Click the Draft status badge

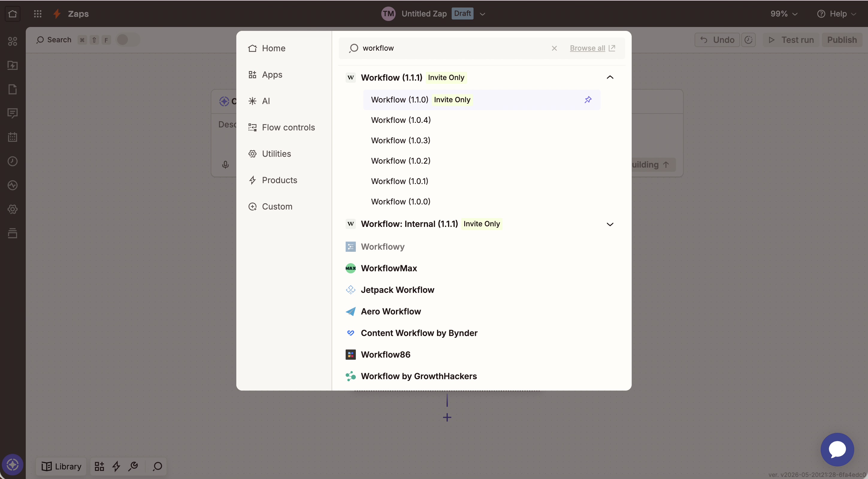[462, 13]
